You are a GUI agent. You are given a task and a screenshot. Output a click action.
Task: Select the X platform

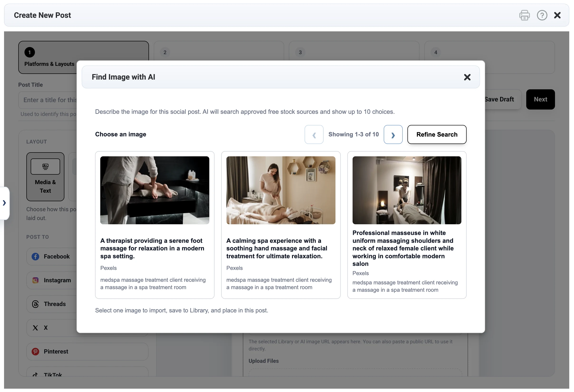pyautogui.click(x=52, y=328)
